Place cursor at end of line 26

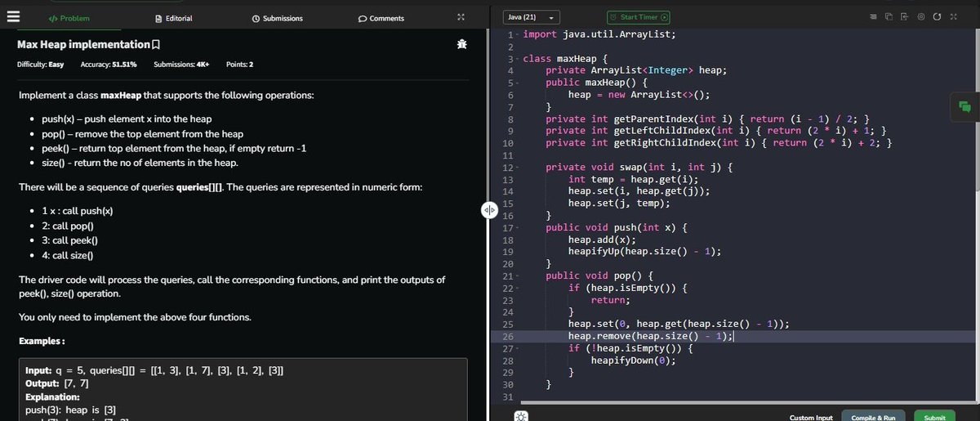coord(735,336)
